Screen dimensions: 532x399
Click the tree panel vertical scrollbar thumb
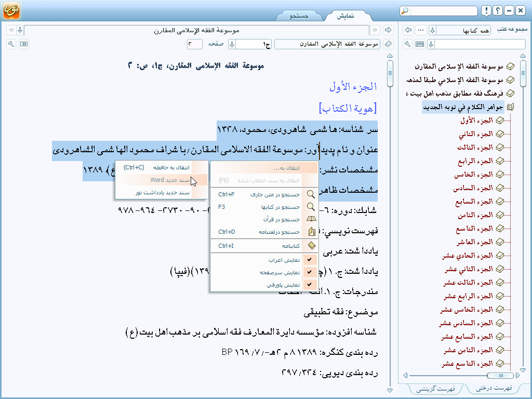click(x=523, y=73)
